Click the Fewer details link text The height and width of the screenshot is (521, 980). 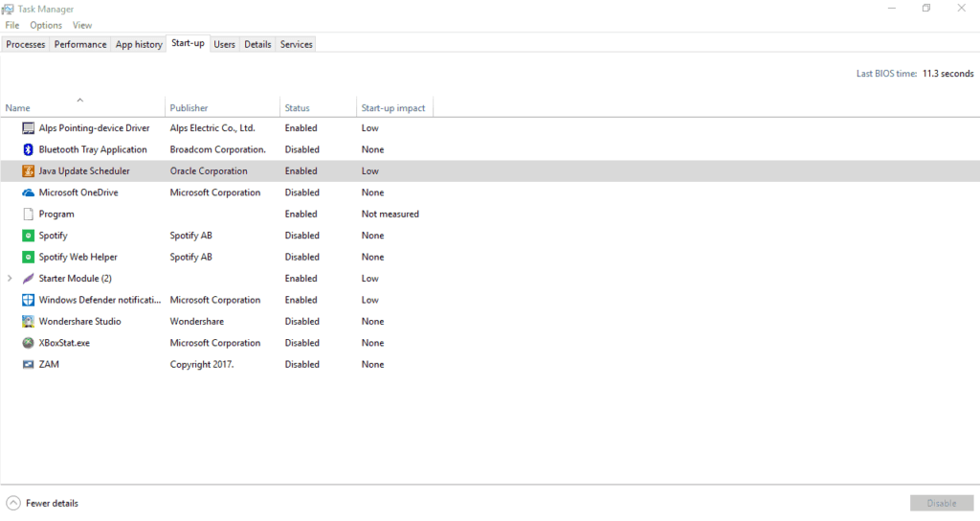52,503
